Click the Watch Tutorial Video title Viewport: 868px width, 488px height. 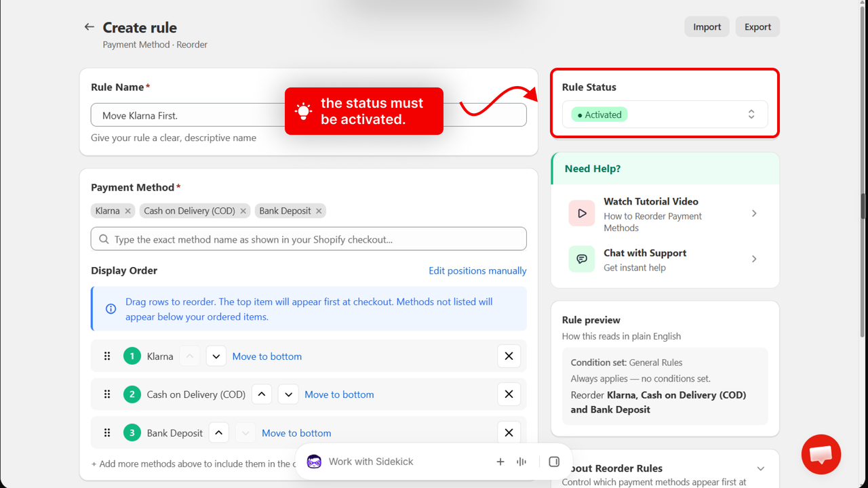651,201
